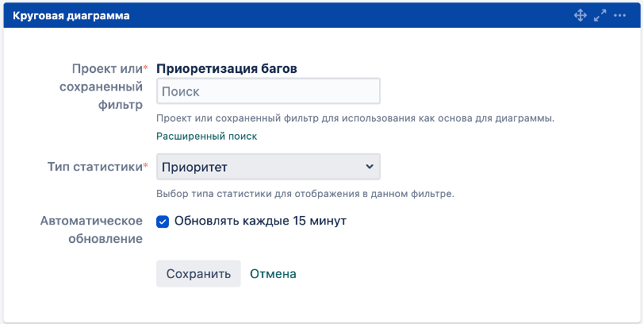
Task: Click the "Круговая диаграмма" gadget title
Action: tap(71, 16)
